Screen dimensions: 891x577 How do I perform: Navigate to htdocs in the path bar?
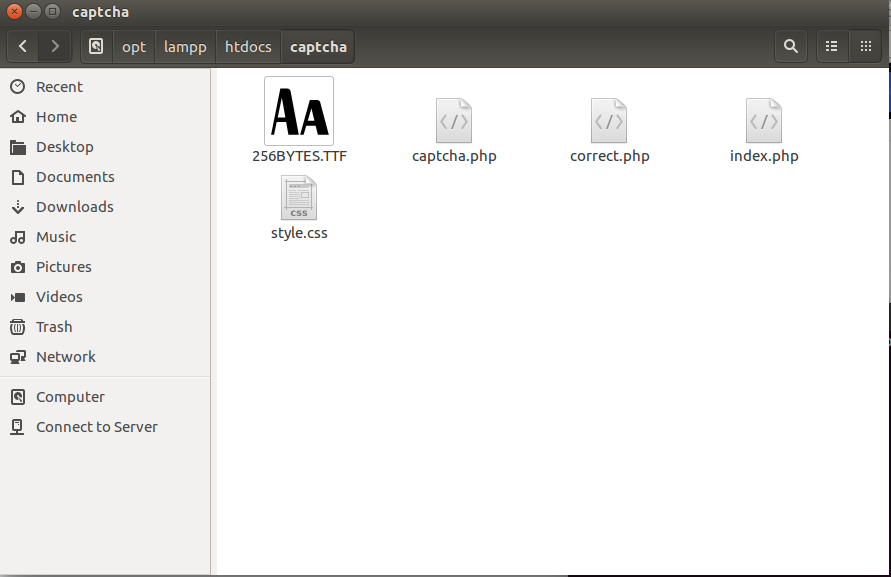[x=248, y=47]
